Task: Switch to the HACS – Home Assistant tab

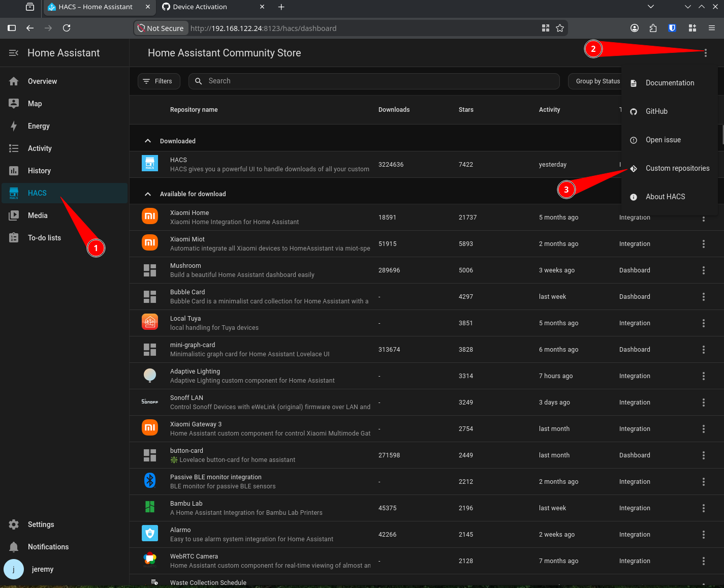Action: click(99, 7)
